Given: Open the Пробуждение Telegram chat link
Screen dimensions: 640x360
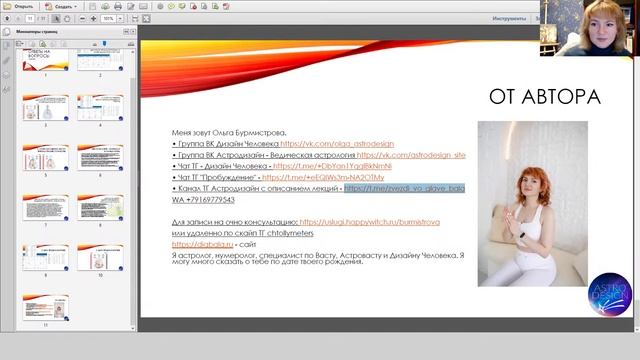Looking at the screenshot, I should coord(323,178).
